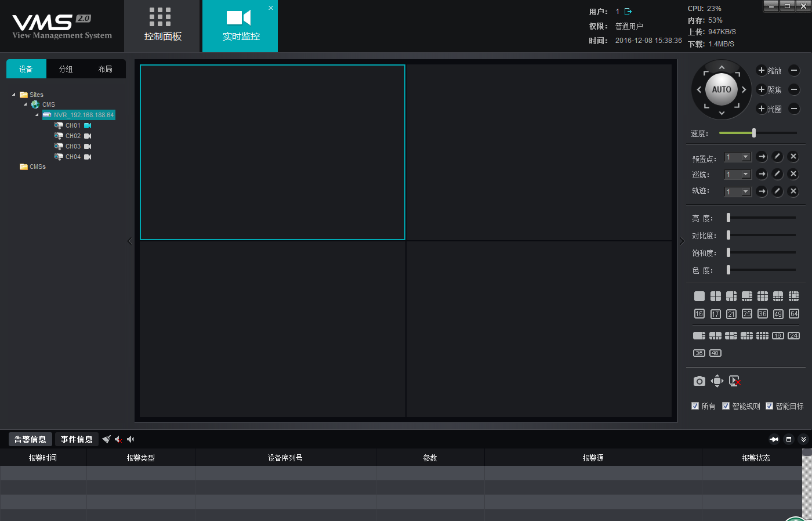
Task: Choose the widescreen 48-view layout icon
Action: (x=715, y=353)
